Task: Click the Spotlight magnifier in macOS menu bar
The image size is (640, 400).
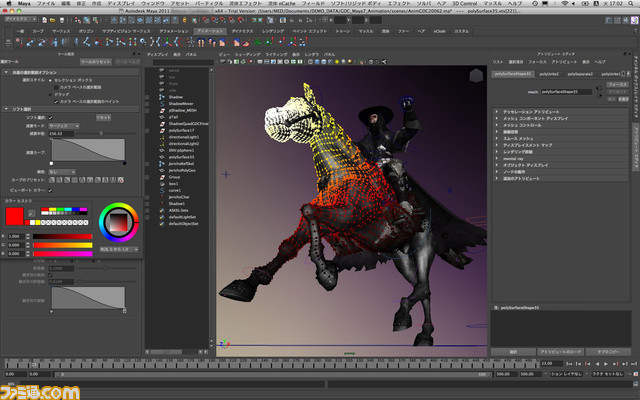Action: [x=629, y=3]
